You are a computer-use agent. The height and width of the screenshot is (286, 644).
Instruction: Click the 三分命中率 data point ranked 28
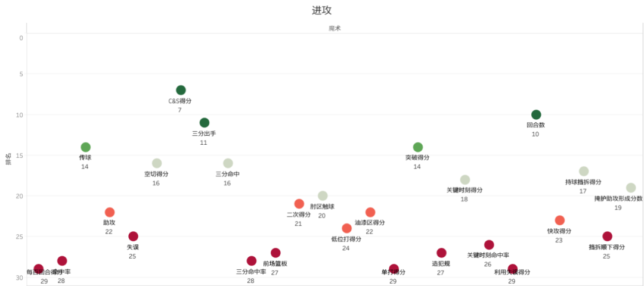coord(252,261)
